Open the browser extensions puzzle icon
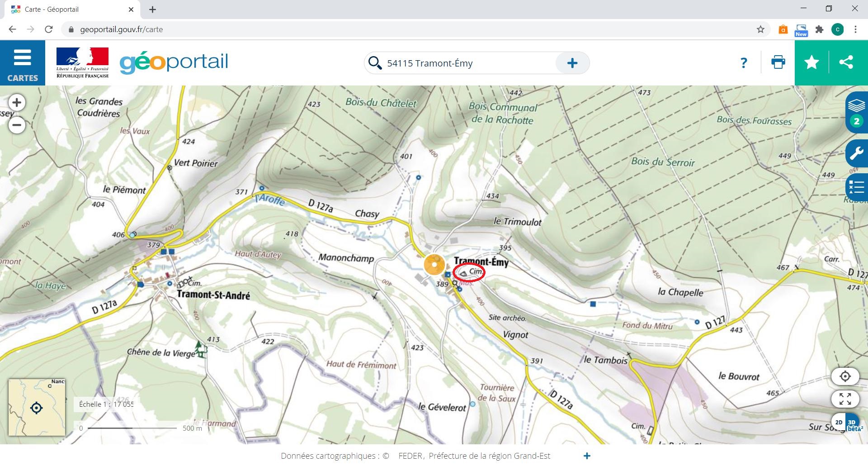 pyautogui.click(x=819, y=29)
